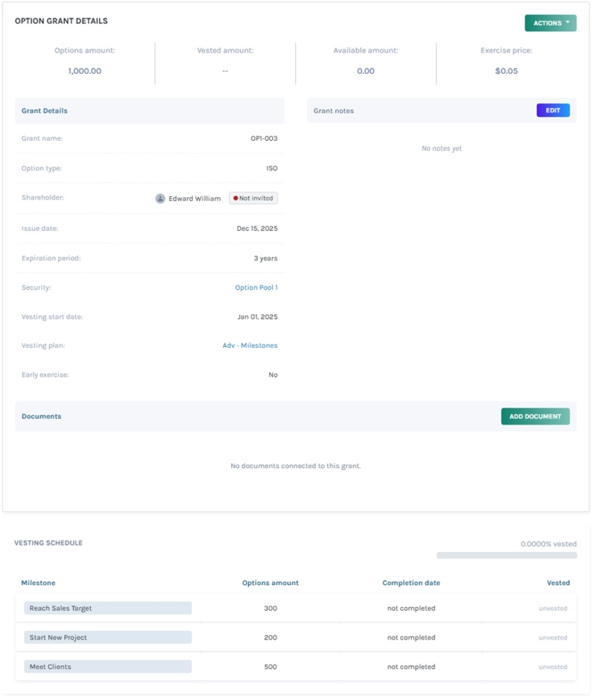Image resolution: width=593 pixels, height=700 pixels.
Task: Click the Options amount column header
Action: point(271,582)
